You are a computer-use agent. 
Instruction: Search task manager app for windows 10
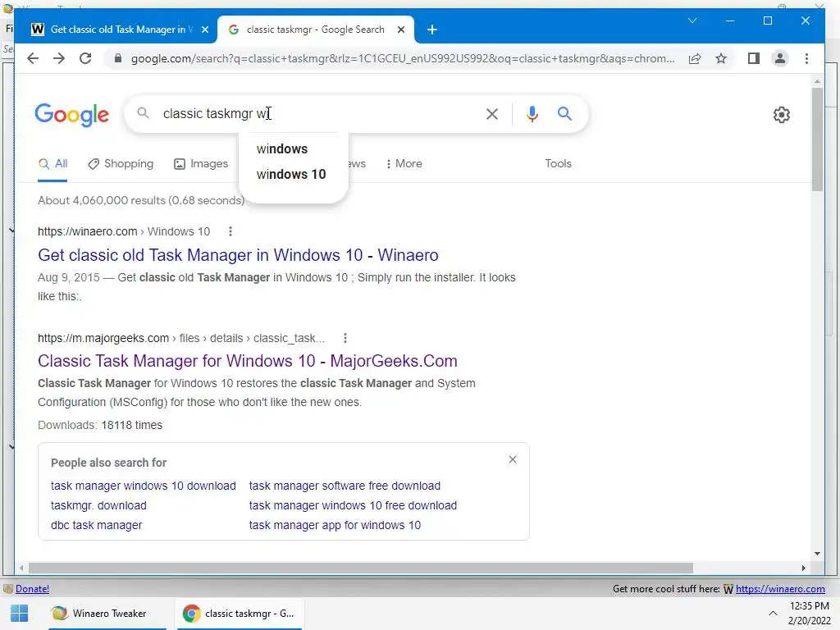pos(335,526)
